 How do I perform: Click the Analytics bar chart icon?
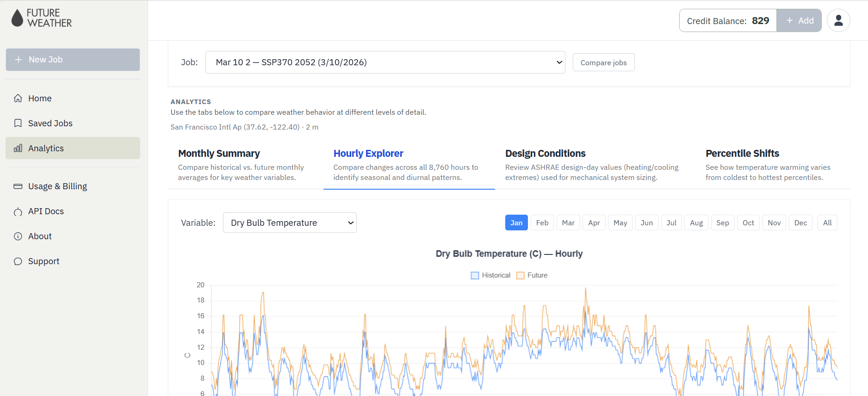pyautogui.click(x=18, y=148)
